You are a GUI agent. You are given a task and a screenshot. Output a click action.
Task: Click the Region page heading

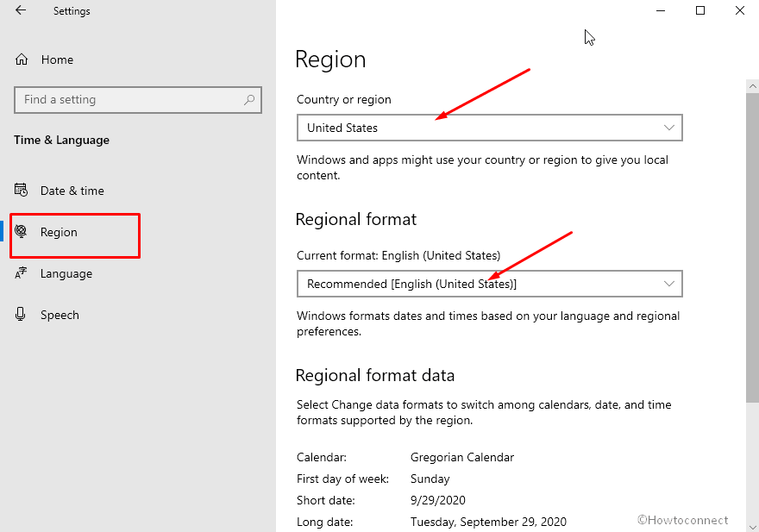(x=330, y=60)
